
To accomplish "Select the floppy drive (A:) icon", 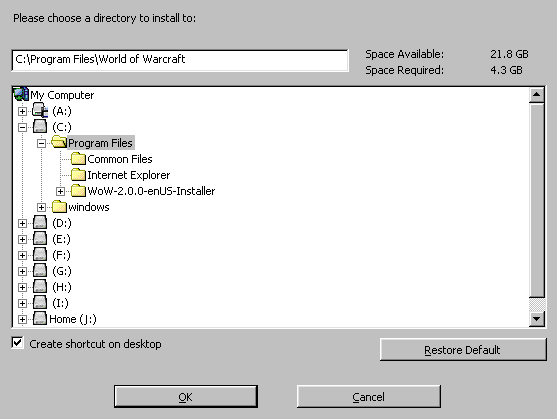I will click(x=40, y=111).
